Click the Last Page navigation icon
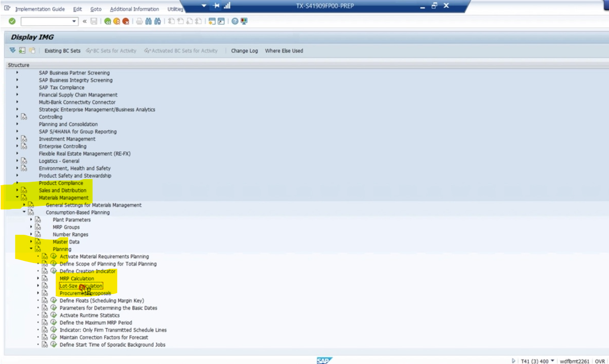 198,21
